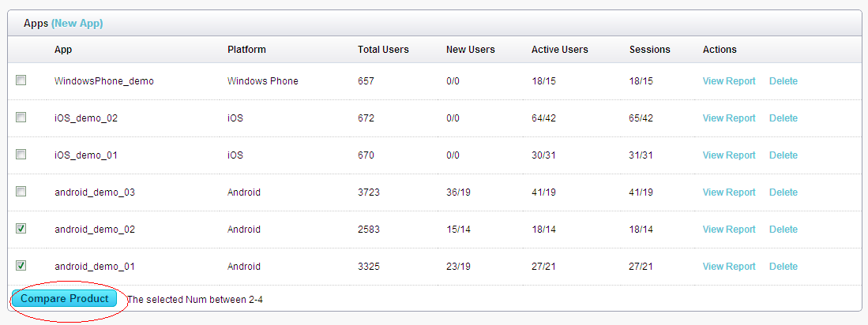Open report for android_demo_01
Viewport: 868px width, 325px height.
click(729, 267)
